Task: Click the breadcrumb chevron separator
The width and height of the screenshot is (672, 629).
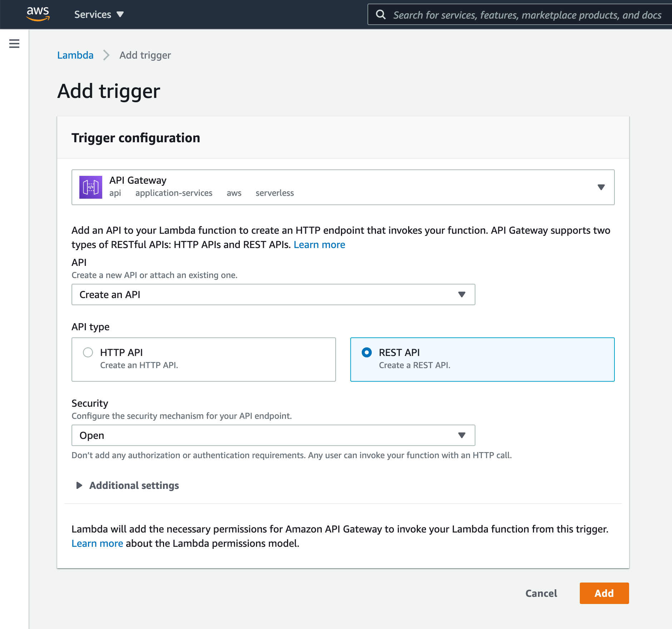Action: (106, 55)
